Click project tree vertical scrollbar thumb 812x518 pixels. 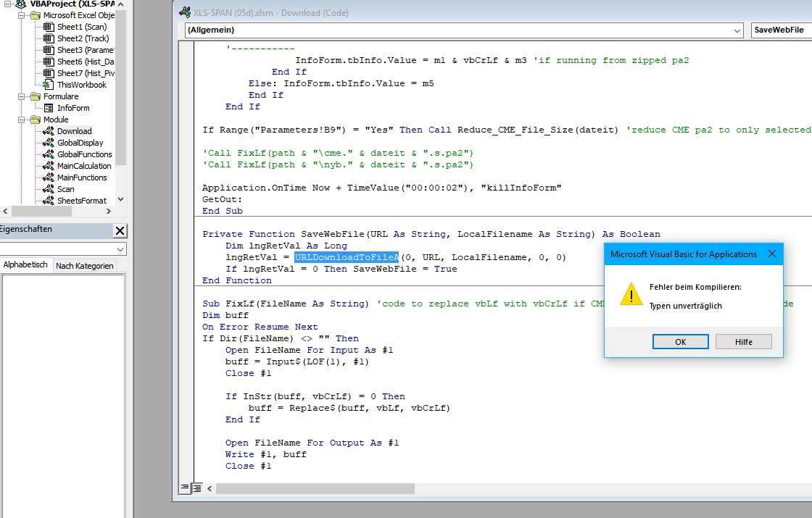120,87
